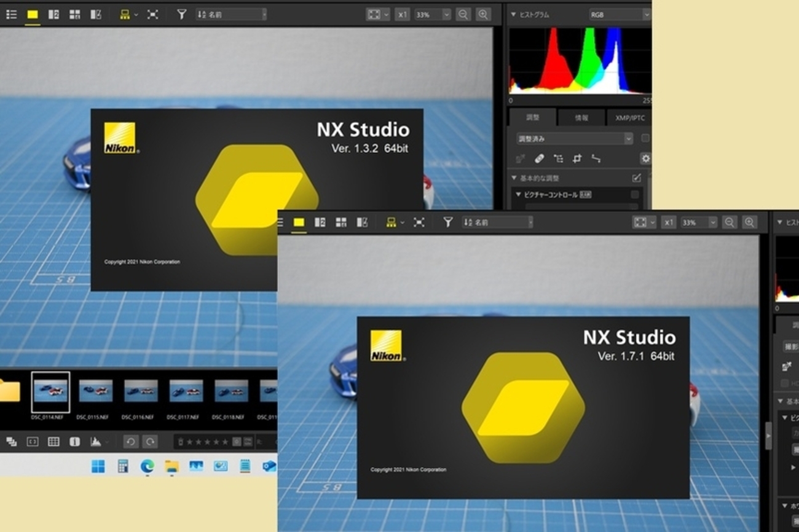Open Microsoft Edge from the taskbar
The width and height of the screenshot is (799, 532).
pos(147,466)
